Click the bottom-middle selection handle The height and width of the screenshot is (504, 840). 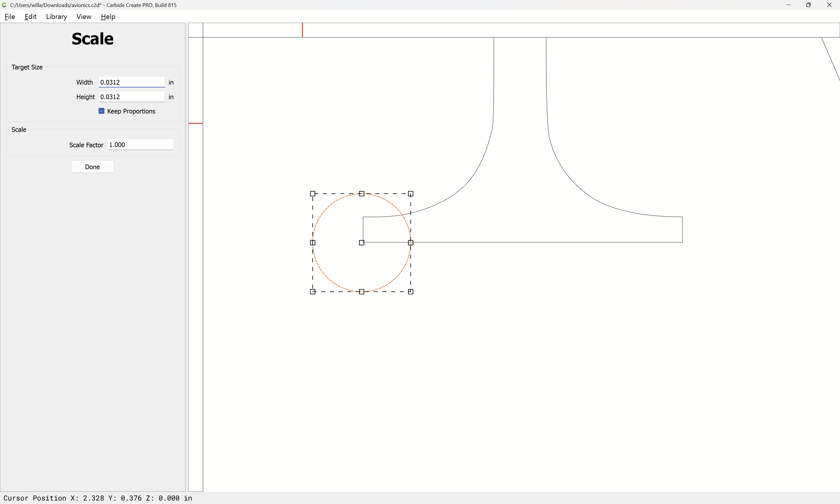click(x=362, y=291)
